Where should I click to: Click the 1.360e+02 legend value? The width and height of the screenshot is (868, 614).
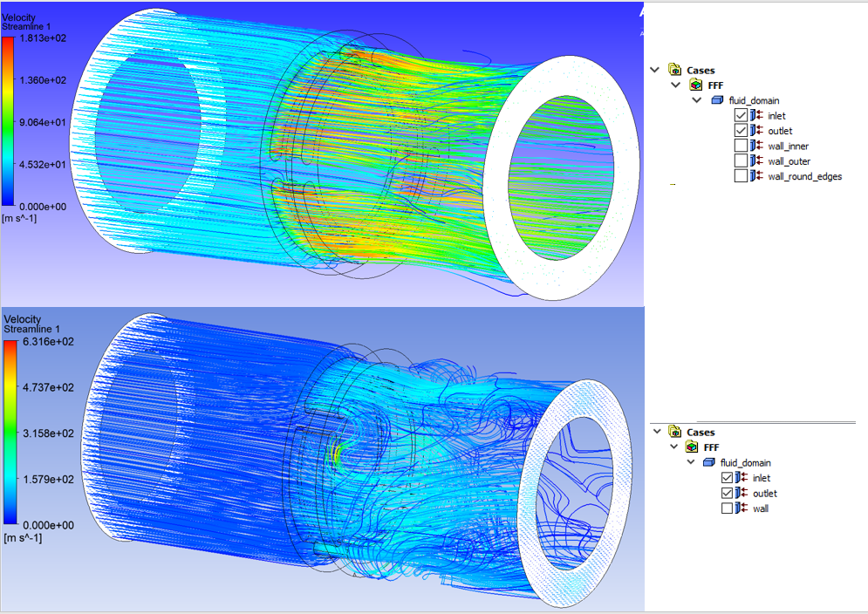click(43, 80)
